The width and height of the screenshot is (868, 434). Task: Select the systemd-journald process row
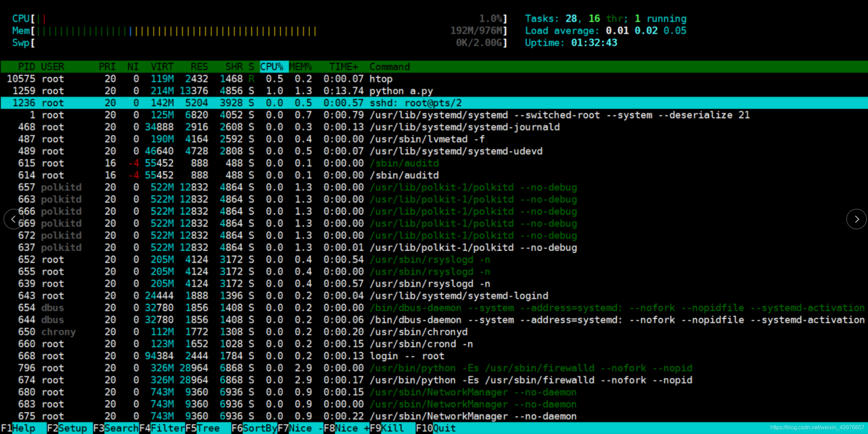coord(434,127)
